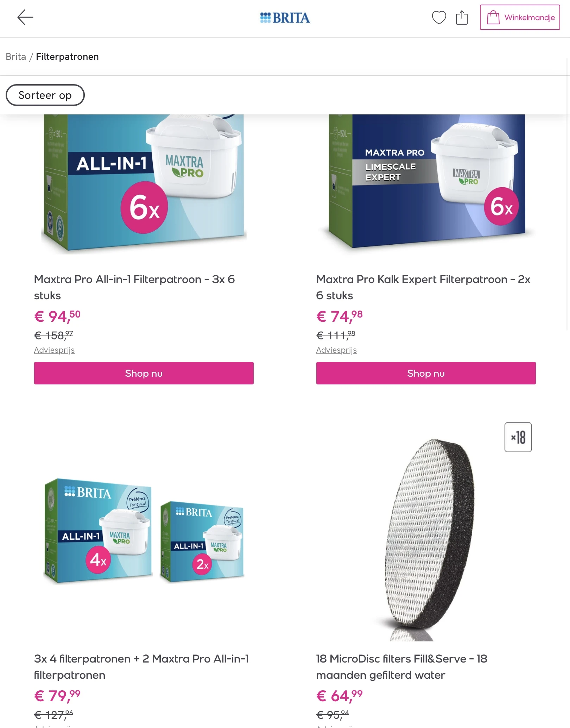Viewport: 570px width, 728px height.
Task: Open Adviesprijs link under € 158,97
Action: (55, 350)
